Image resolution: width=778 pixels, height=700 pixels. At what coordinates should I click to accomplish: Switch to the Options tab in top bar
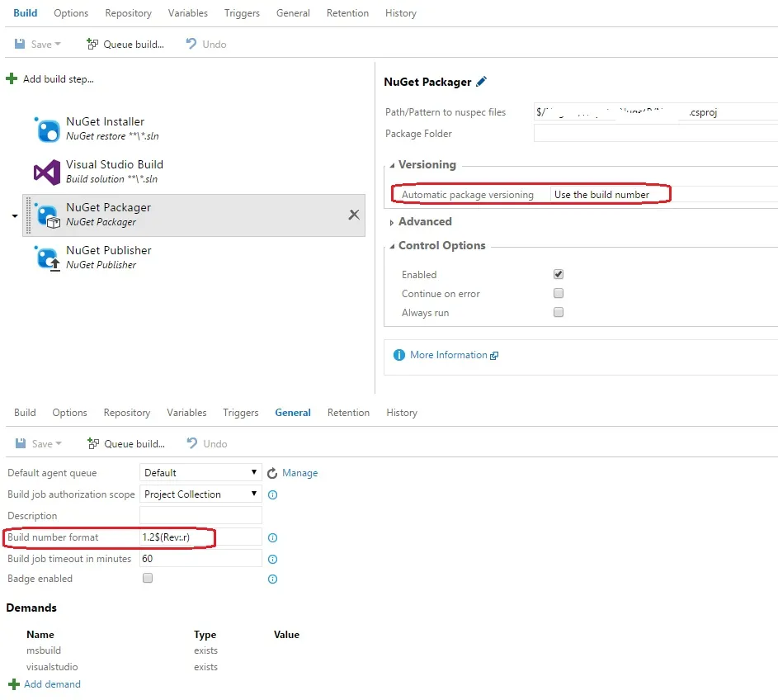point(71,13)
